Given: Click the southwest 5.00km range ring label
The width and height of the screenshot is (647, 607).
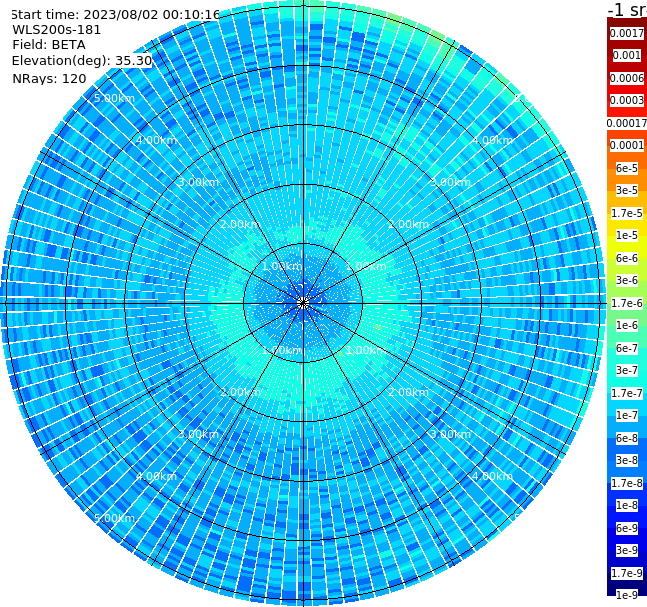Looking at the screenshot, I should [x=114, y=518].
